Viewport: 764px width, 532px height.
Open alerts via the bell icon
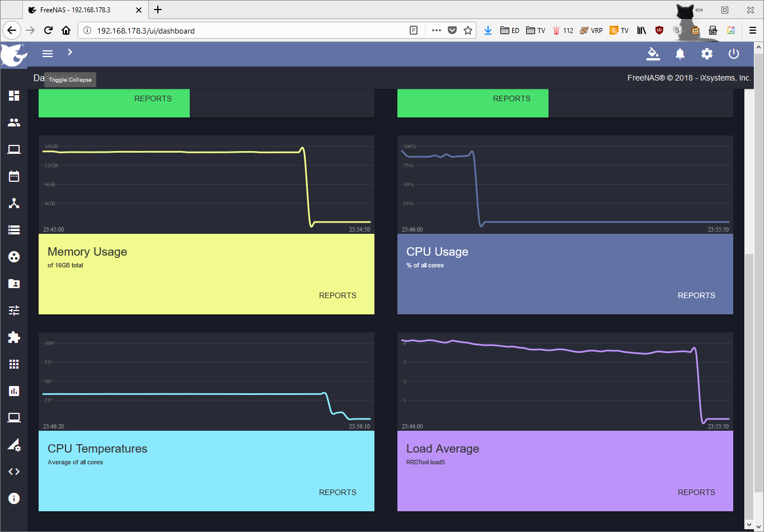(x=680, y=54)
